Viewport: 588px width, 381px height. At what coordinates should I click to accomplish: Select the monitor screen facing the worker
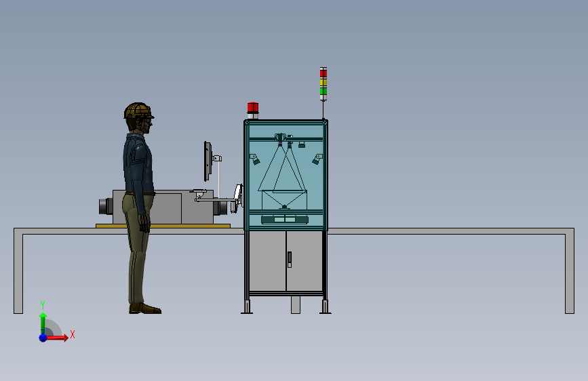tap(208, 161)
